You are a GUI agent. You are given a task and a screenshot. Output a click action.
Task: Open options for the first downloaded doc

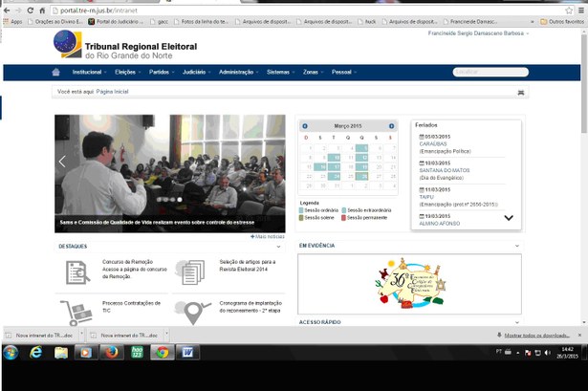81,334
